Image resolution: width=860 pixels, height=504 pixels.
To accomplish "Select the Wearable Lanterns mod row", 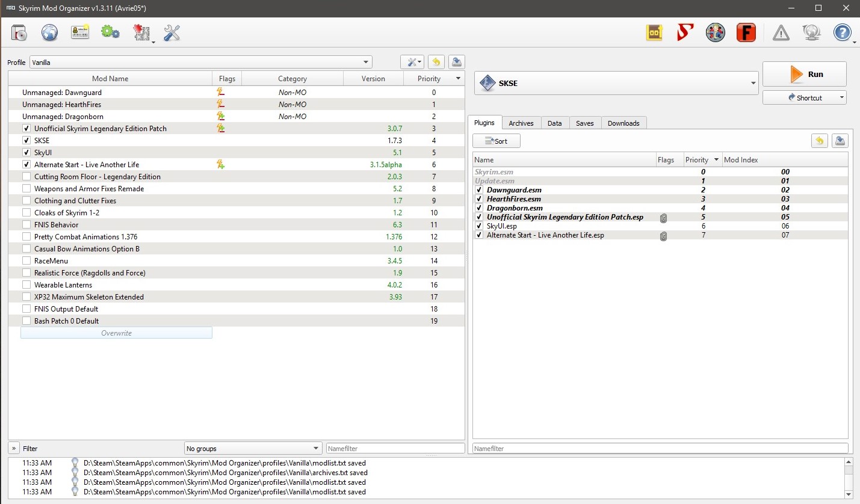I will point(237,285).
